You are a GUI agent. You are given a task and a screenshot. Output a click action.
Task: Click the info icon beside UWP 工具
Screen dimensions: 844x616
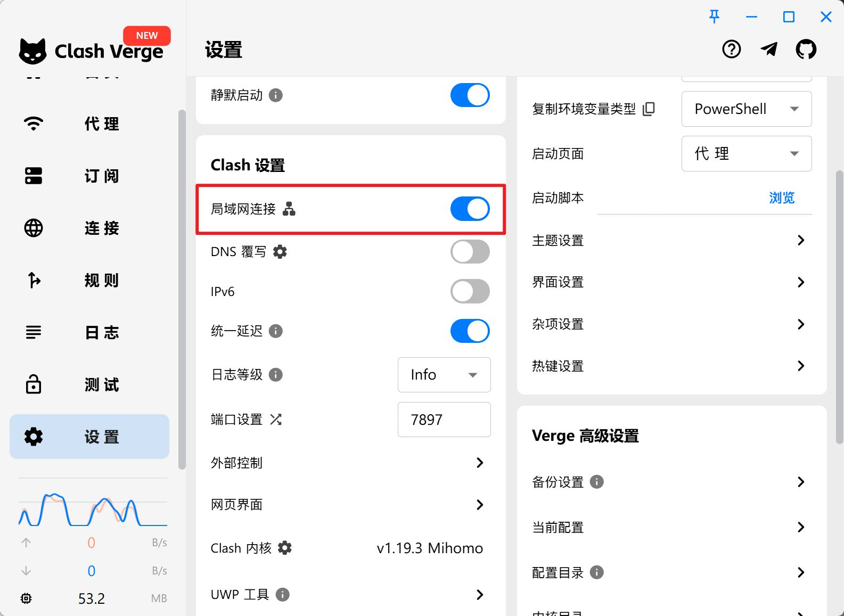(x=283, y=594)
